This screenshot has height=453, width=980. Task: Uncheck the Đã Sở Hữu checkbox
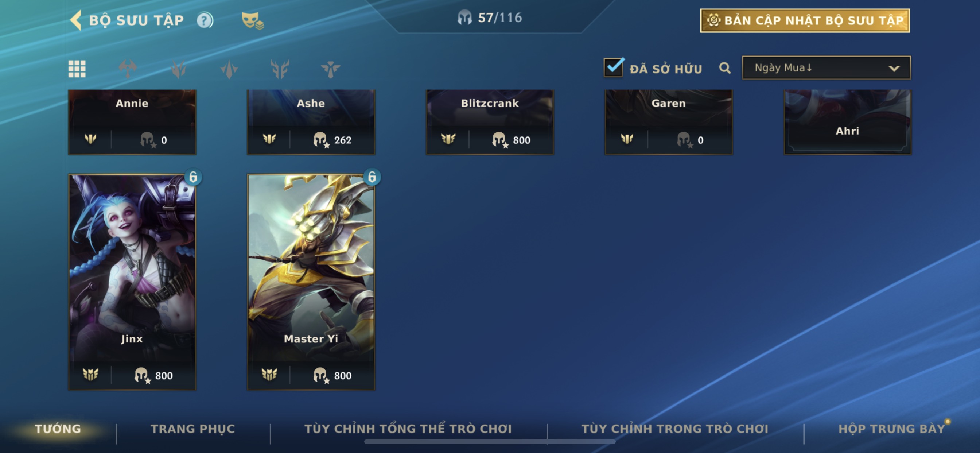(x=613, y=67)
